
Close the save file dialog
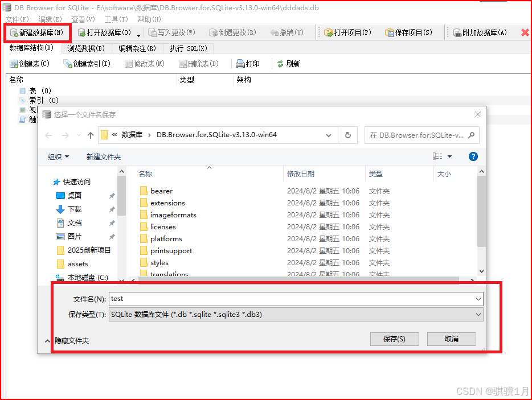point(478,114)
